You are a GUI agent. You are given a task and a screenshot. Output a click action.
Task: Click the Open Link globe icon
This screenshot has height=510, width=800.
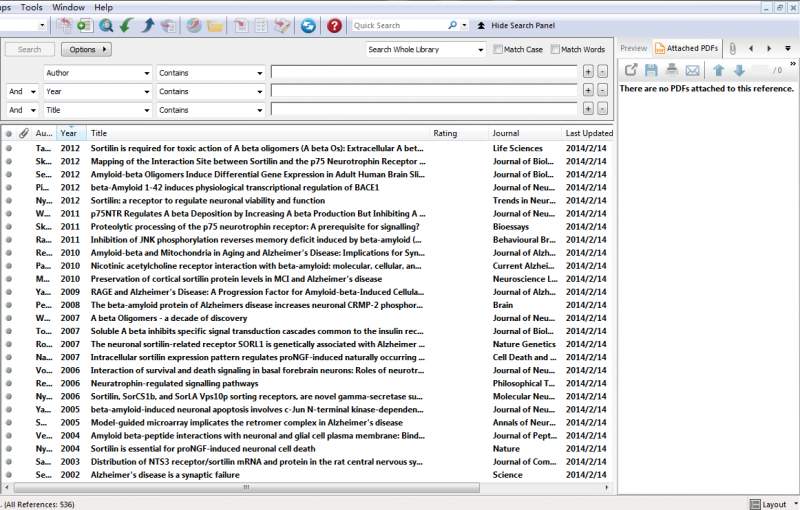[x=193, y=25]
